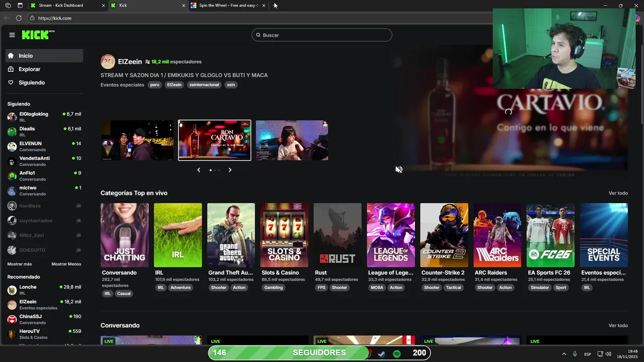Select the Kick browser tab

(x=148, y=6)
